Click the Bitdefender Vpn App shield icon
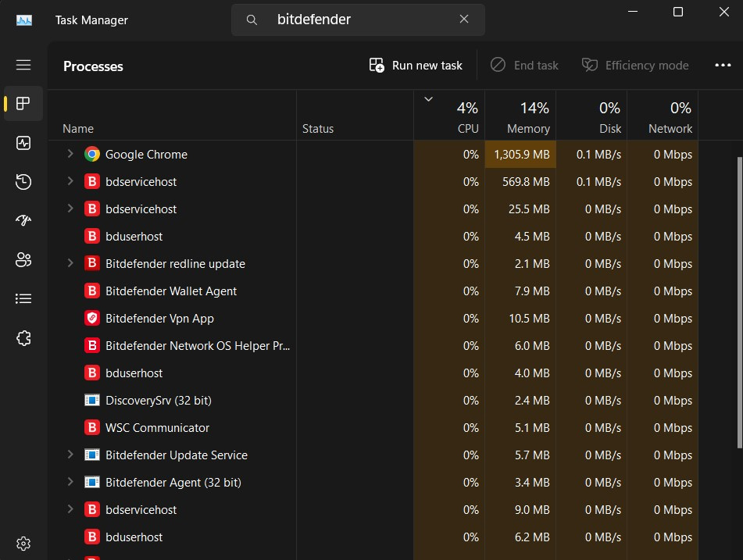This screenshot has width=743, height=560. pyautogui.click(x=92, y=319)
